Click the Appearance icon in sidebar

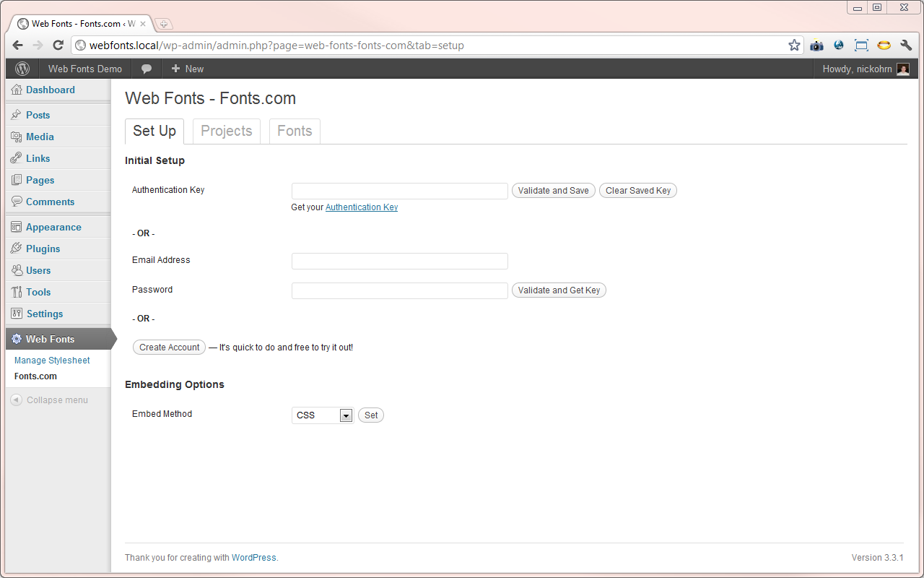pos(17,227)
